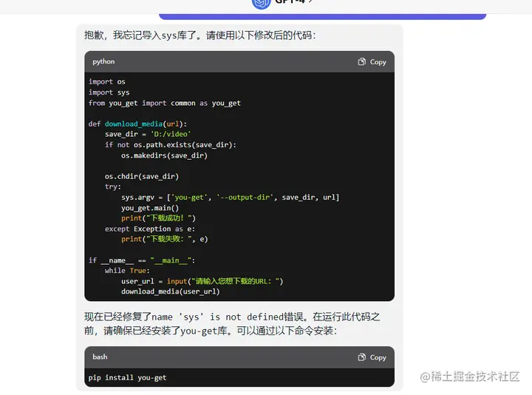The height and width of the screenshot is (395, 532).
Task: Click 'except Exception as e:' line
Action: tap(150, 229)
